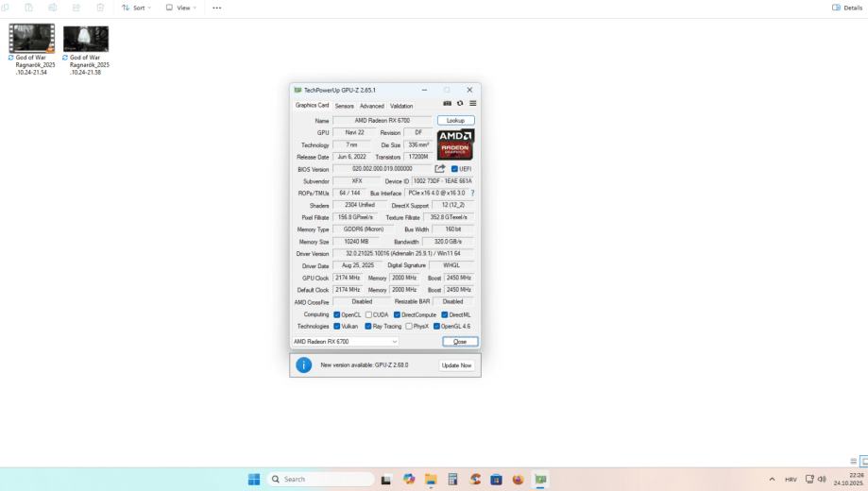Minimize the GPU-Z window
This screenshot has width=868, height=491.
(425, 90)
